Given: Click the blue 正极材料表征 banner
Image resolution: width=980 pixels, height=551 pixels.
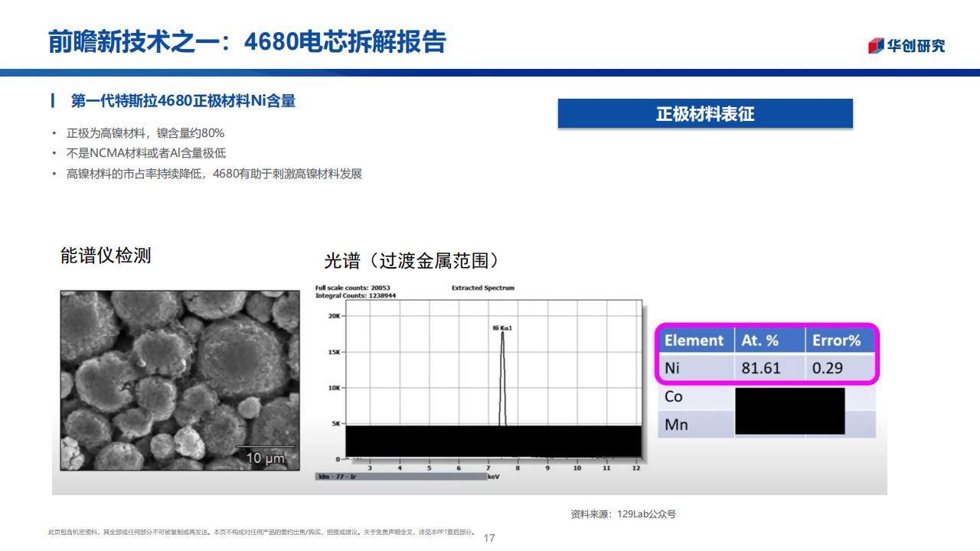Looking at the screenshot, I should [x=705, y=113].
